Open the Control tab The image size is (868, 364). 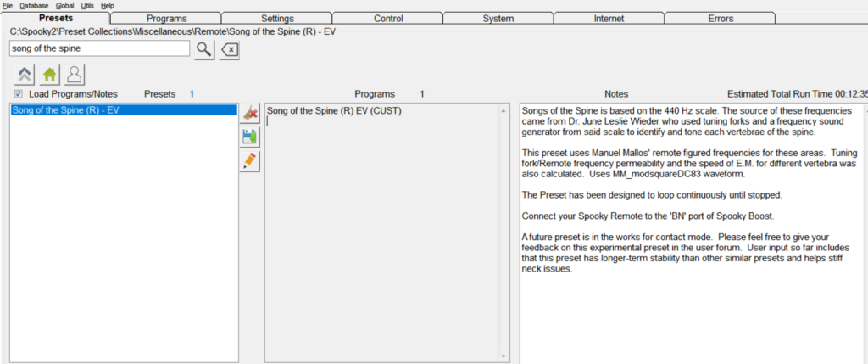point(387,18)
